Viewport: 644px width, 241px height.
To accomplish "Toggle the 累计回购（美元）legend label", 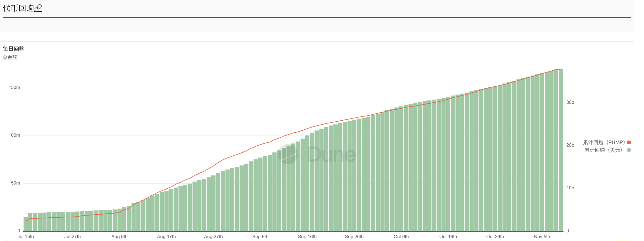I will pos(604,150).
